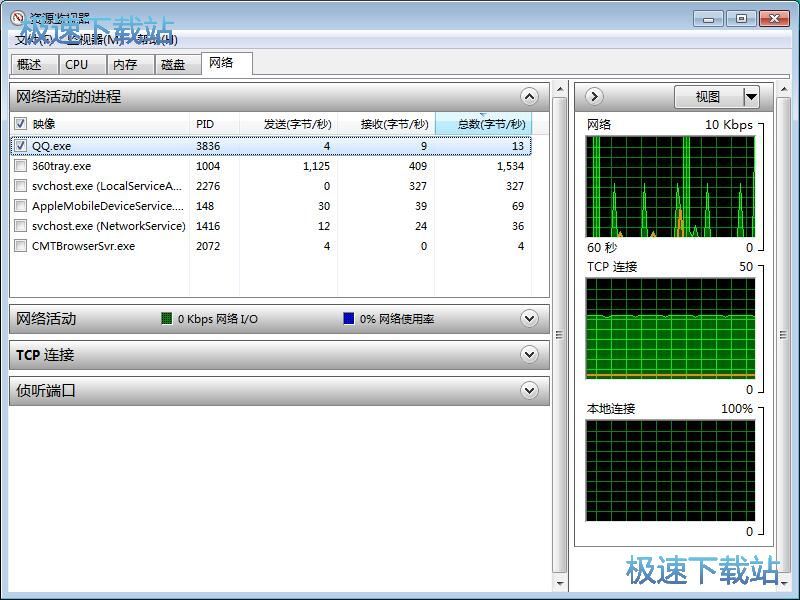Open the 内存 tab
The image size is (800, 600).
pos(130,65)
